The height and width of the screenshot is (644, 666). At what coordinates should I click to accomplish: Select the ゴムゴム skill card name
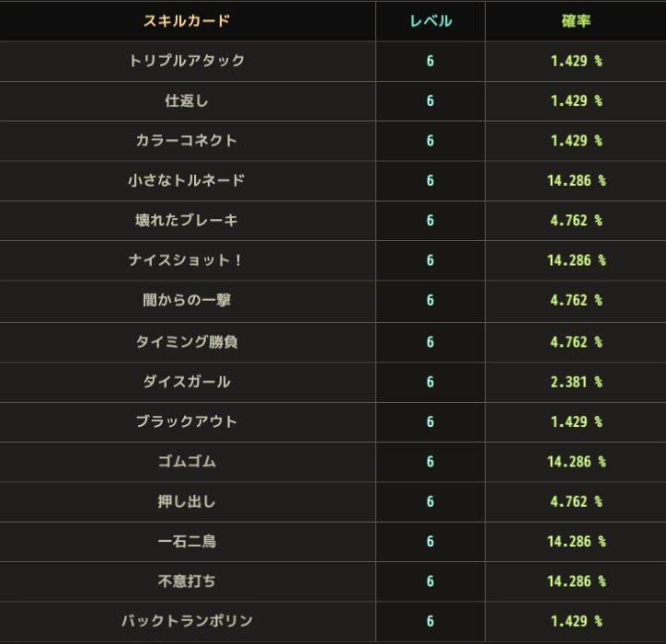(187, 461)
